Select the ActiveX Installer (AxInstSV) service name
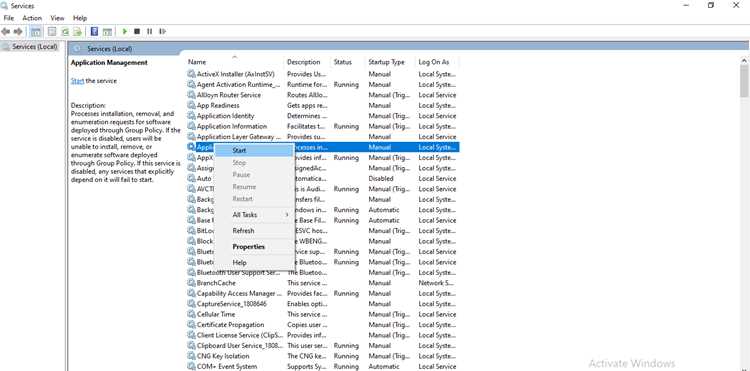This screenshot has height=371, width=750. pos(236,75)
